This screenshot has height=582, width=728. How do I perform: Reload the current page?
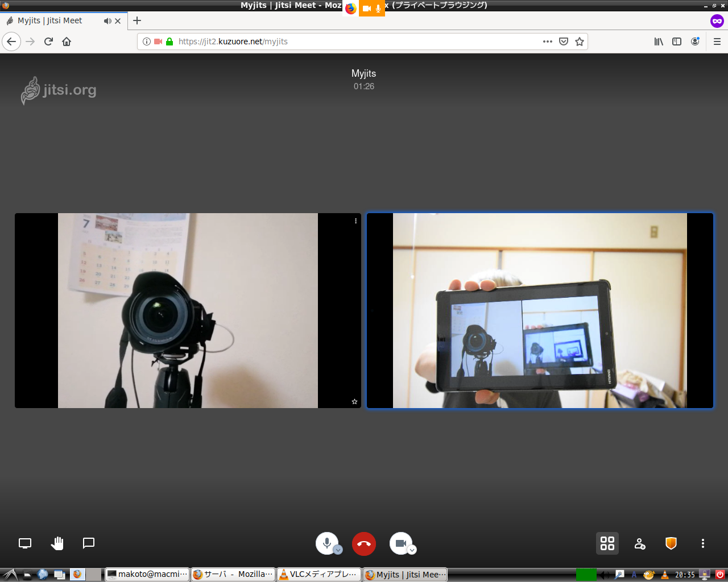[48, 41]
